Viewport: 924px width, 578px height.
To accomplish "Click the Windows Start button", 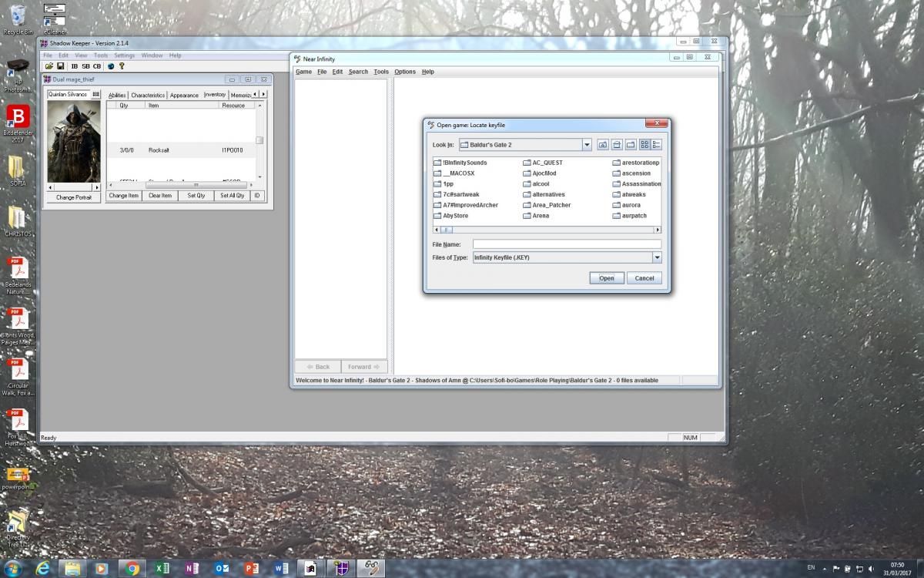I will (x=13, y=569).
